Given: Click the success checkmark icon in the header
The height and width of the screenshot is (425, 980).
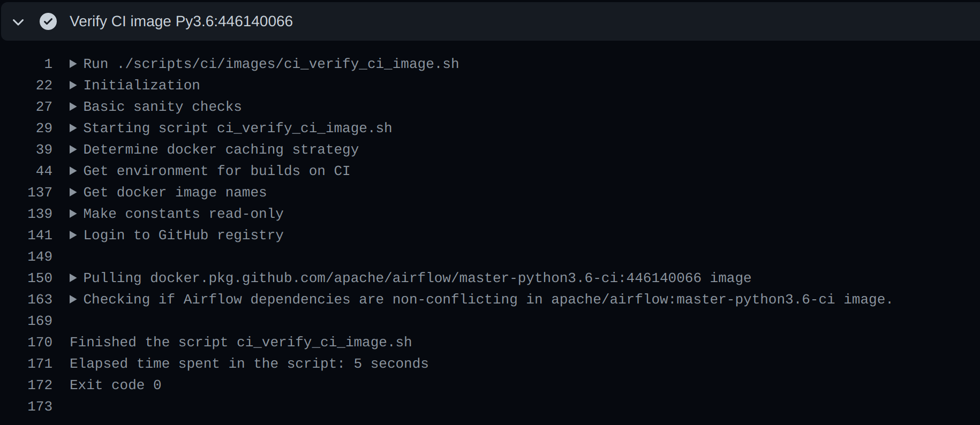Looking at the screenshot, I should 48,21.
